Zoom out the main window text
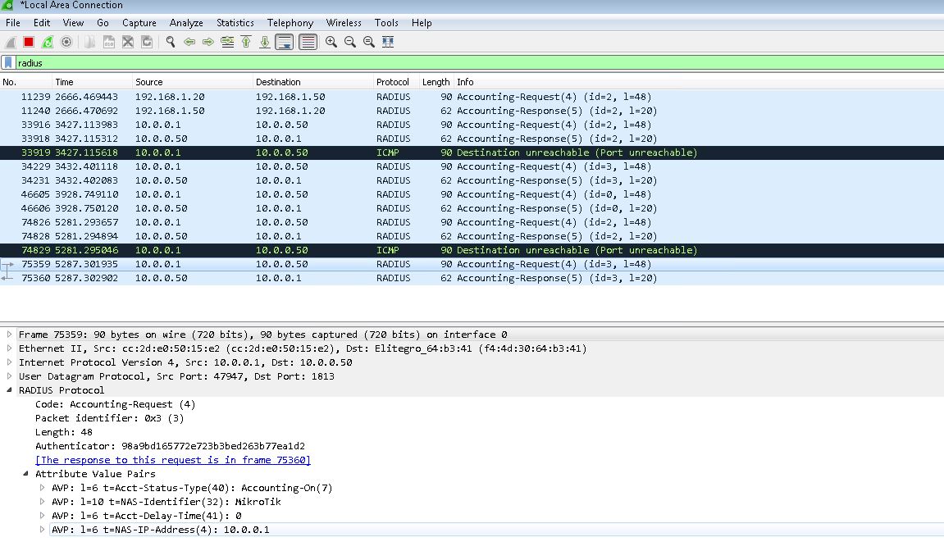Viewport: 944px width, 560px height. [349, 42]
